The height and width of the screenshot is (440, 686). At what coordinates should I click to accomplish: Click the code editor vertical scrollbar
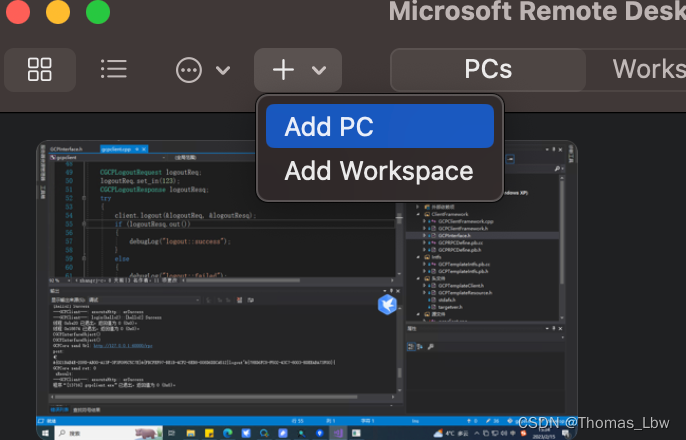(x=399, y=219)
